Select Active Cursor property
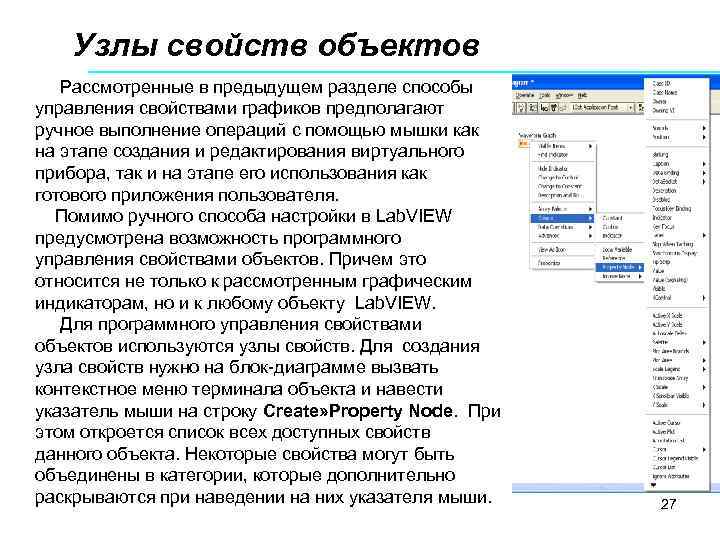The image size is (720, 540). click(667, 422)
